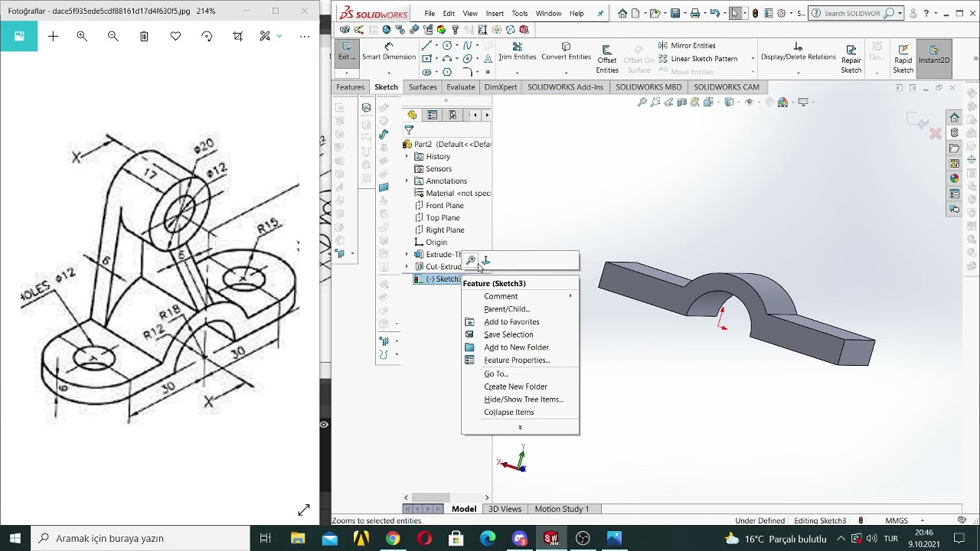980x551 pixels.
Task: Expand the Extrude-Thin feature node
Action: 407,255
